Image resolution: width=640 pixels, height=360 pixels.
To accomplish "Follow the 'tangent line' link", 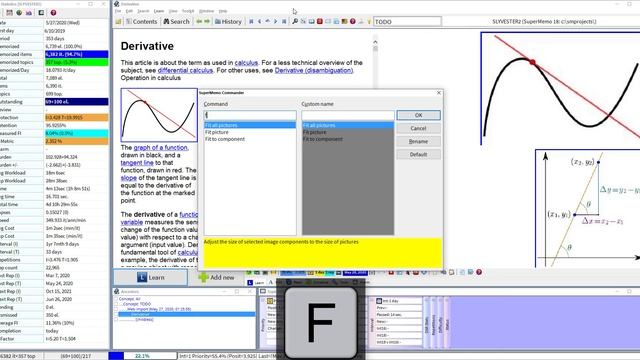I will [x=137, y=162].
